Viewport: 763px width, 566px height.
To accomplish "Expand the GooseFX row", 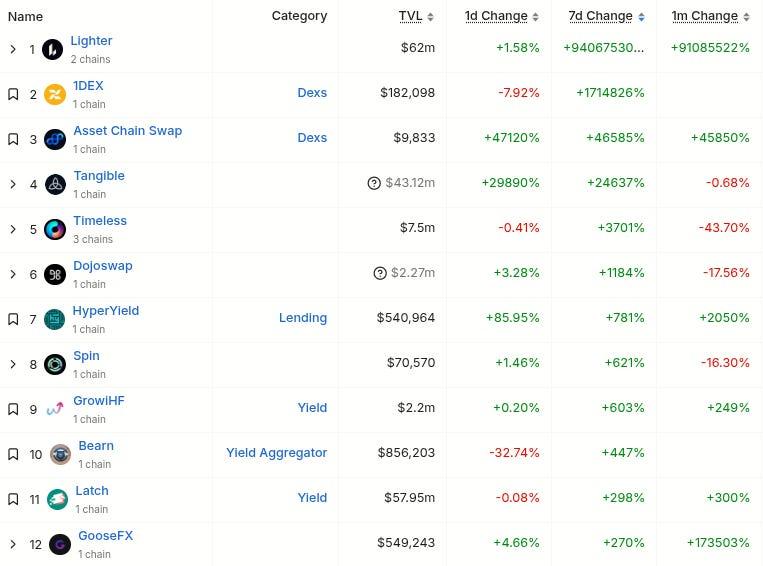I will click(x=13, y=544).
